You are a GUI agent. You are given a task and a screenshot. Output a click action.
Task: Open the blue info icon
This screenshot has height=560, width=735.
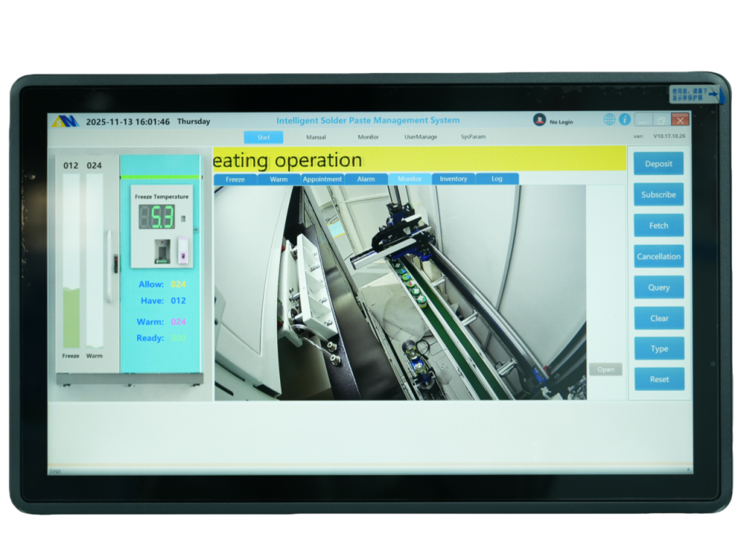(x=624, y=120)
